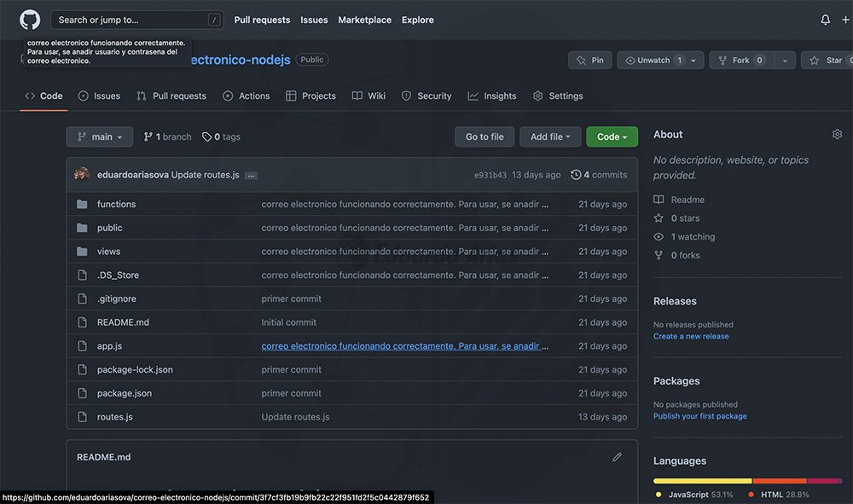The width and height of the screenshot is (853, 504).
Task: Open the Add file dropdown
Action: click(x=550, y=136)
